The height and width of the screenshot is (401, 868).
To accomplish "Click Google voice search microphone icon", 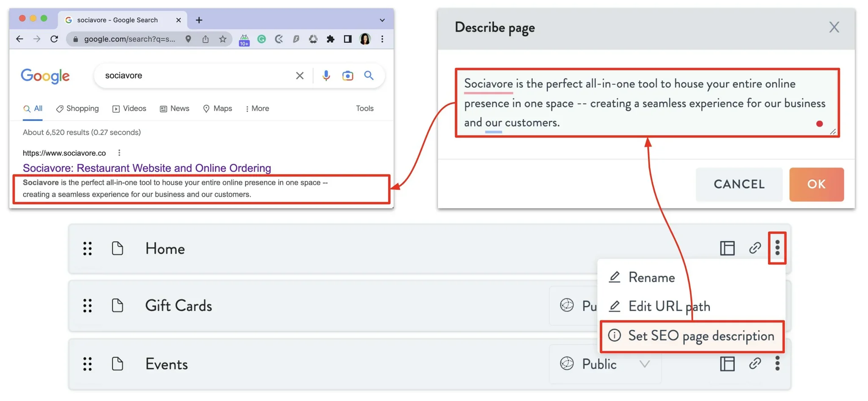I will (x=326, y=75).
